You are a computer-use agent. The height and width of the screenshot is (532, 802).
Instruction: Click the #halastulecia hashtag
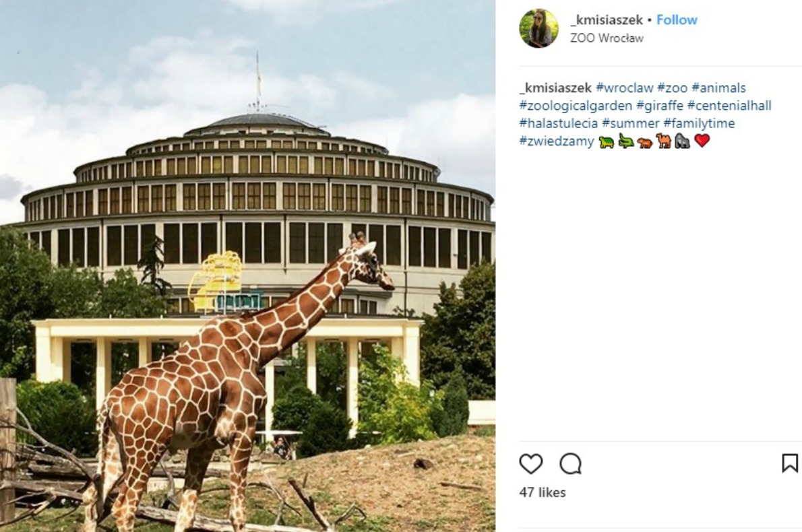[558, 123]
